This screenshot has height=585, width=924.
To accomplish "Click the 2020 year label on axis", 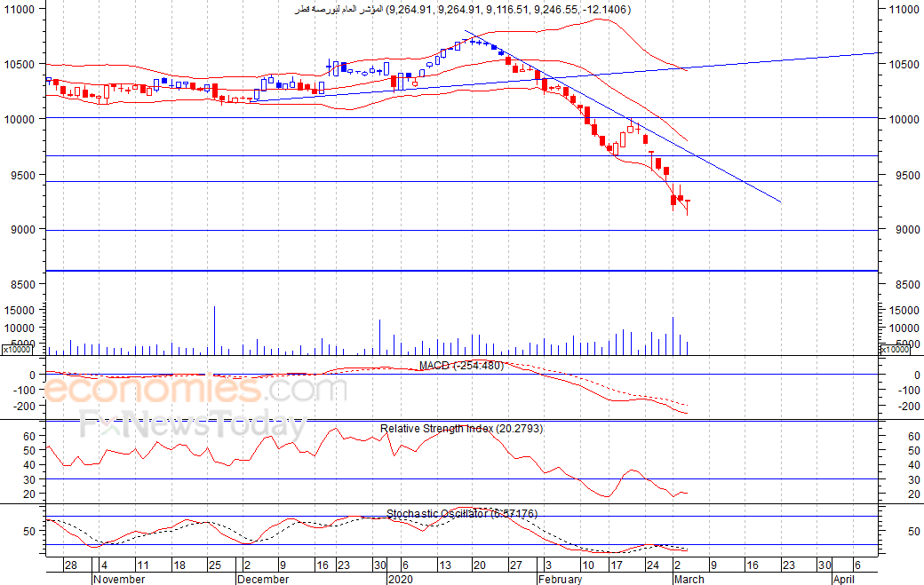I will coord(401,579).
